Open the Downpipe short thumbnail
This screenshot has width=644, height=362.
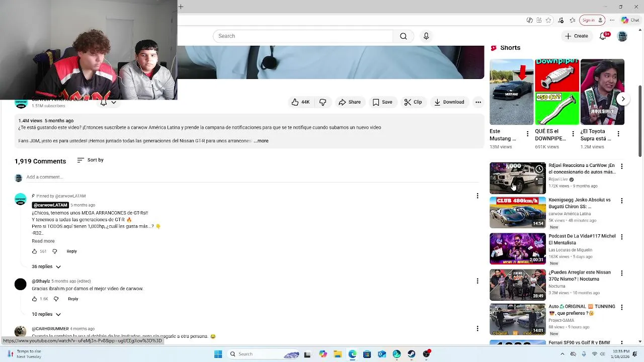click(x=557, y=92)
